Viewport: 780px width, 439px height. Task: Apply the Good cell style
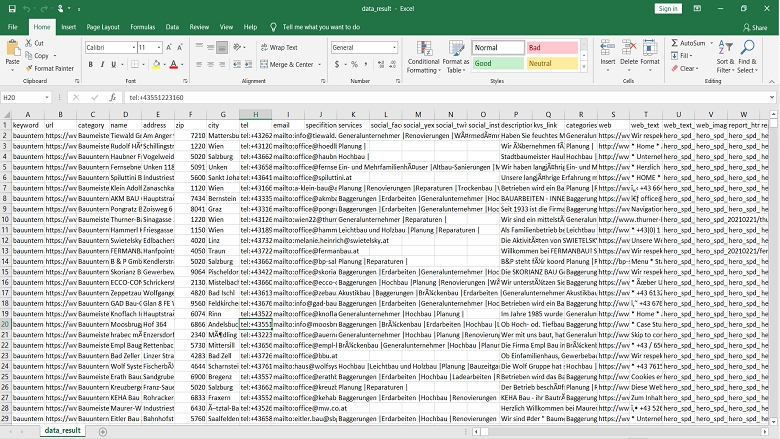click(x=498, y=63)
